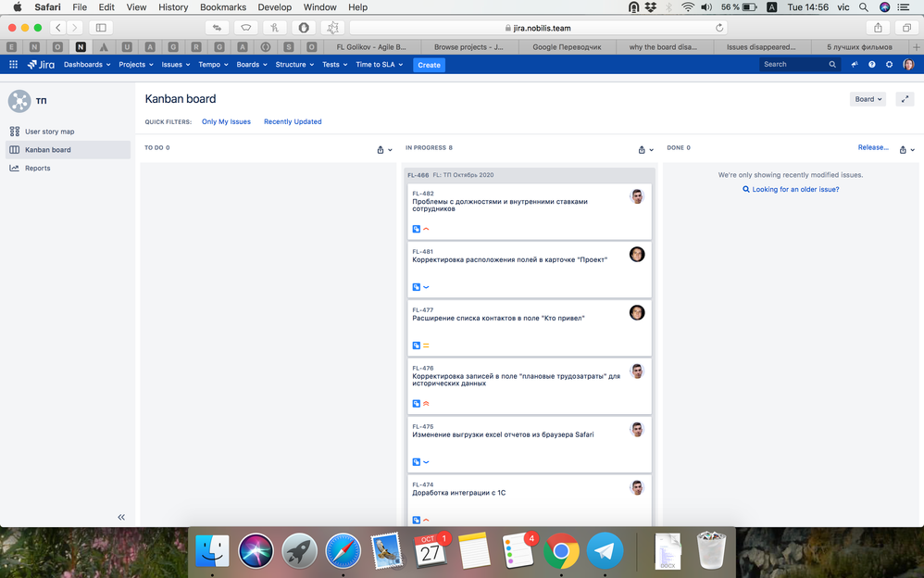Click the ТП project avatar icon

(x=19, y=101)
